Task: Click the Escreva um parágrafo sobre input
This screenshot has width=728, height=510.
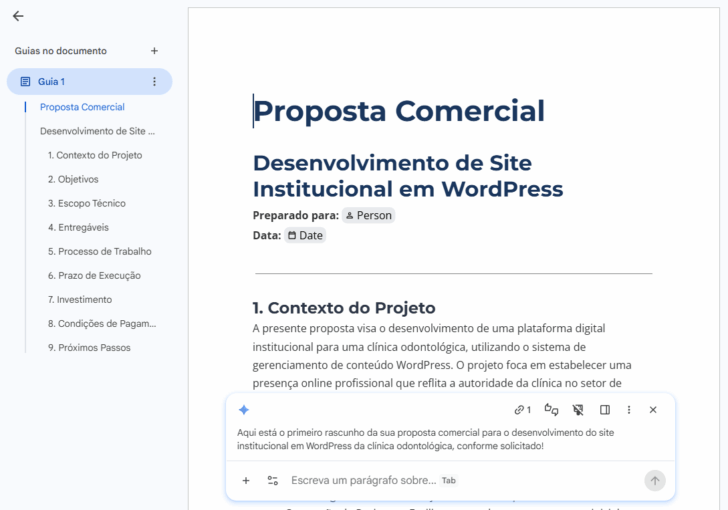Action: coord(364,481)
